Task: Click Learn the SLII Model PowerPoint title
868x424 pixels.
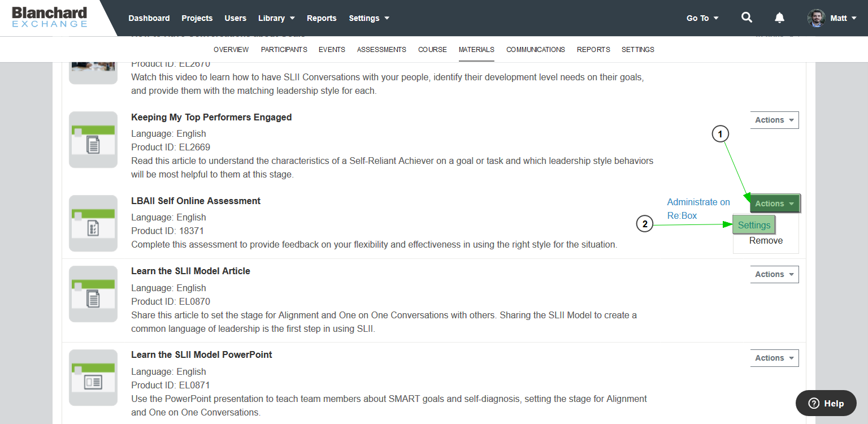Action: [202, 354]
